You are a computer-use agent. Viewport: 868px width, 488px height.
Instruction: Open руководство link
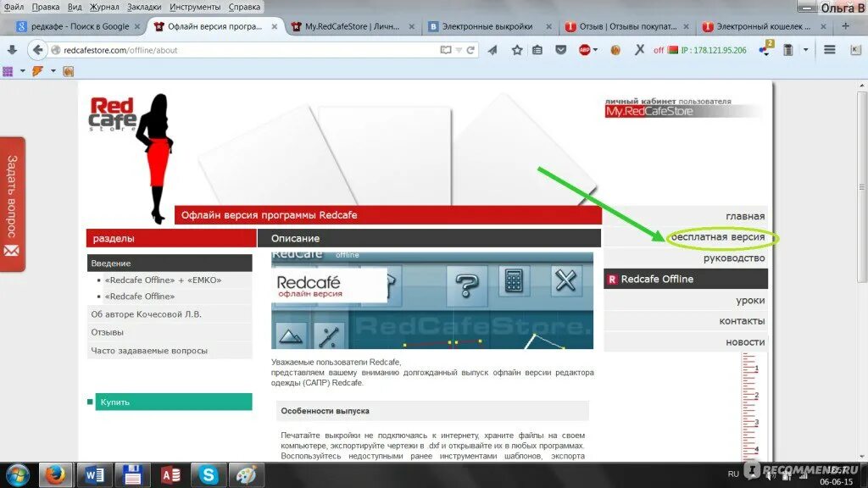click(x=734, y=258)
